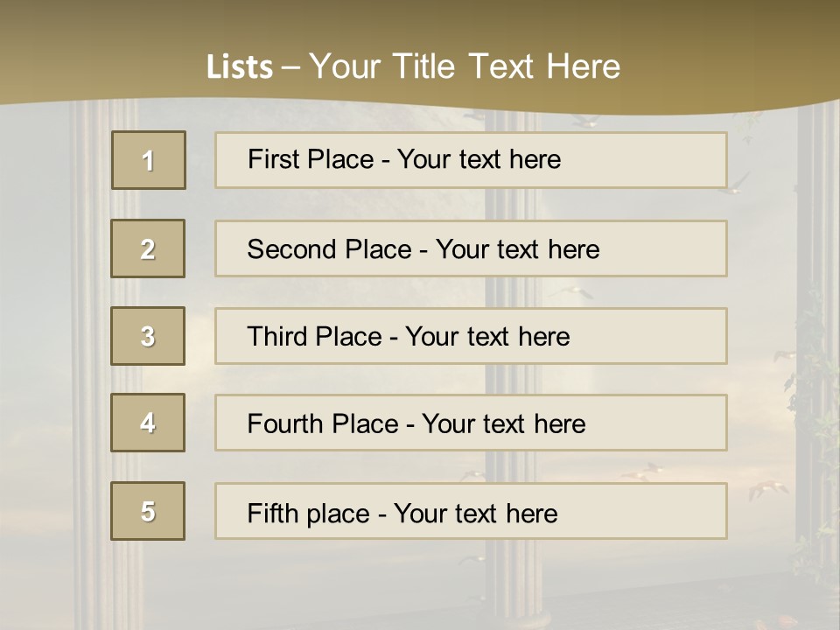Select the Fifth place text box
This screenshot has width=840, height=630.
tap(471, 511)
